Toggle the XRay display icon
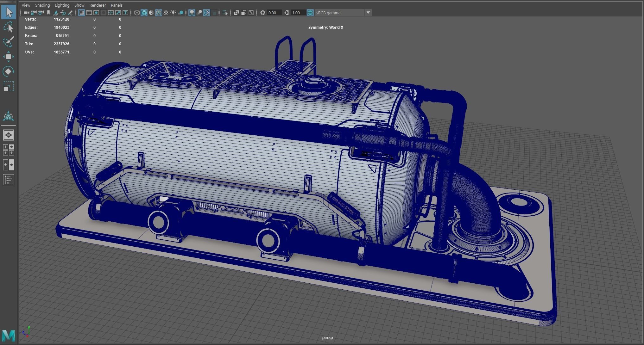 tap(236, 13)
